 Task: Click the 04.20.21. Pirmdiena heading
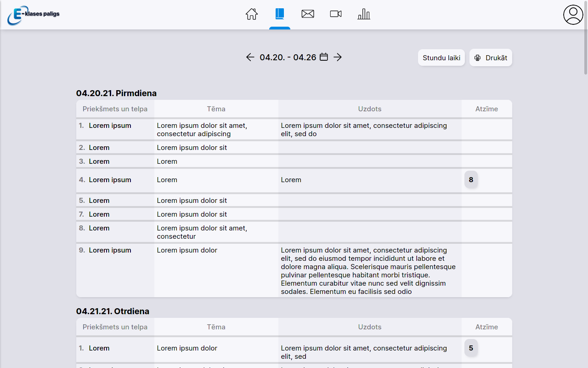pyautogui.click(x=116, y=93)
